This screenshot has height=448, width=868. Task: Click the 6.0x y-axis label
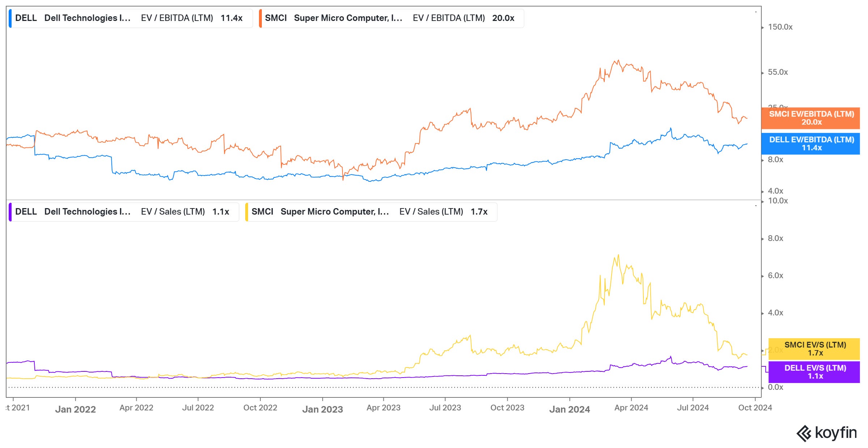point(775,276)
